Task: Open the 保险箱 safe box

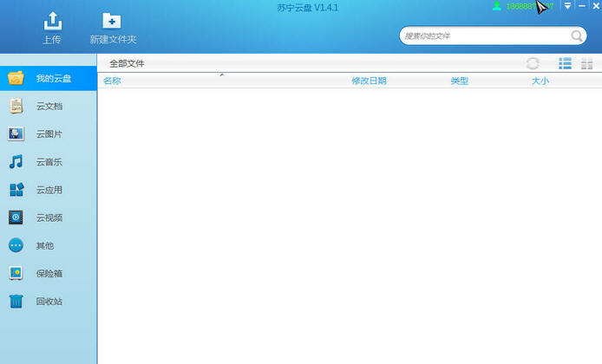Action: (x=49, y=273)
